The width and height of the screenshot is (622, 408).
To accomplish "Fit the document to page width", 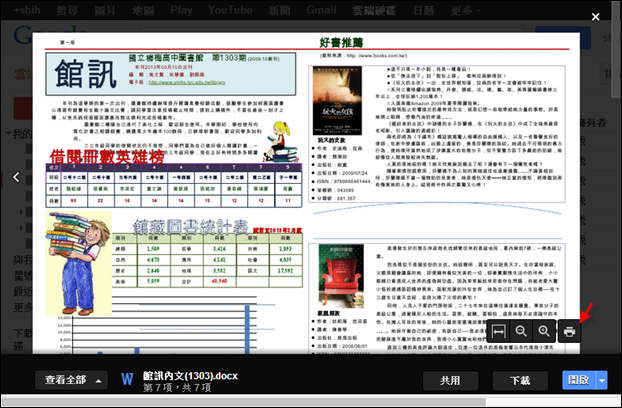I will [498, 331].
